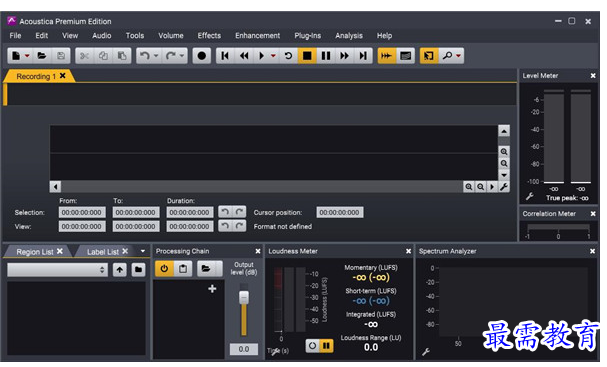Screen dimensions: 607x367
Task: Click the Save disk icon
Action: (61, 56)
